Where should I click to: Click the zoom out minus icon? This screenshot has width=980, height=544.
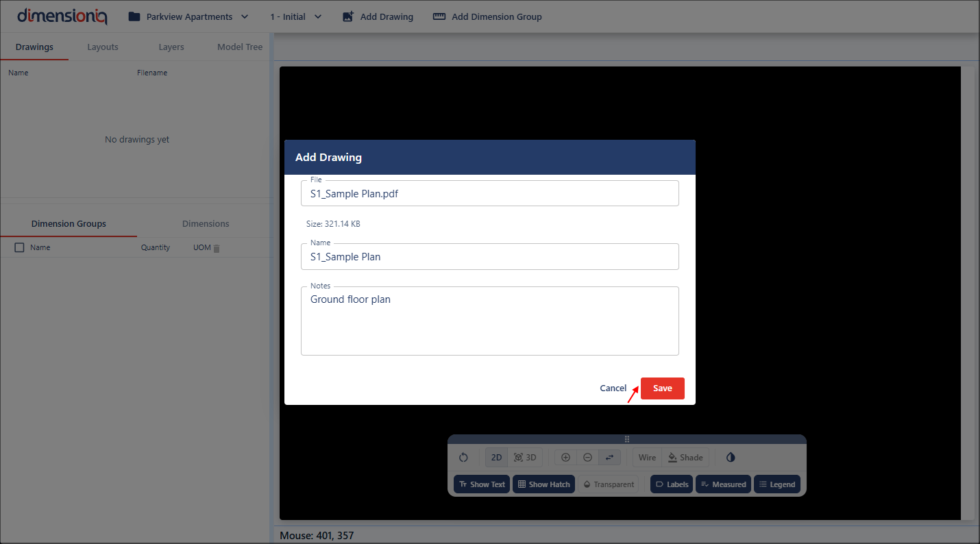tap(587, 458)
